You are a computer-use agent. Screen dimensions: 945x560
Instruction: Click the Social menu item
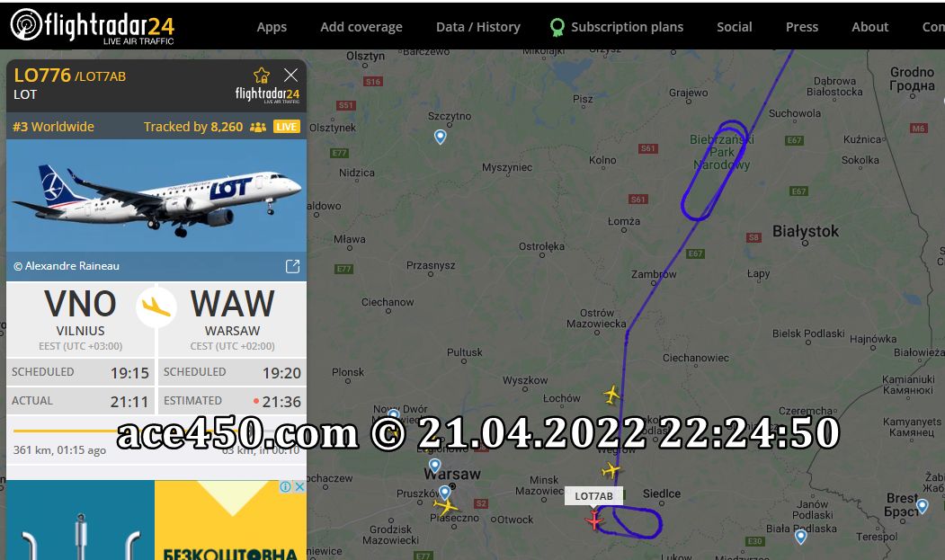click(734, 27)
